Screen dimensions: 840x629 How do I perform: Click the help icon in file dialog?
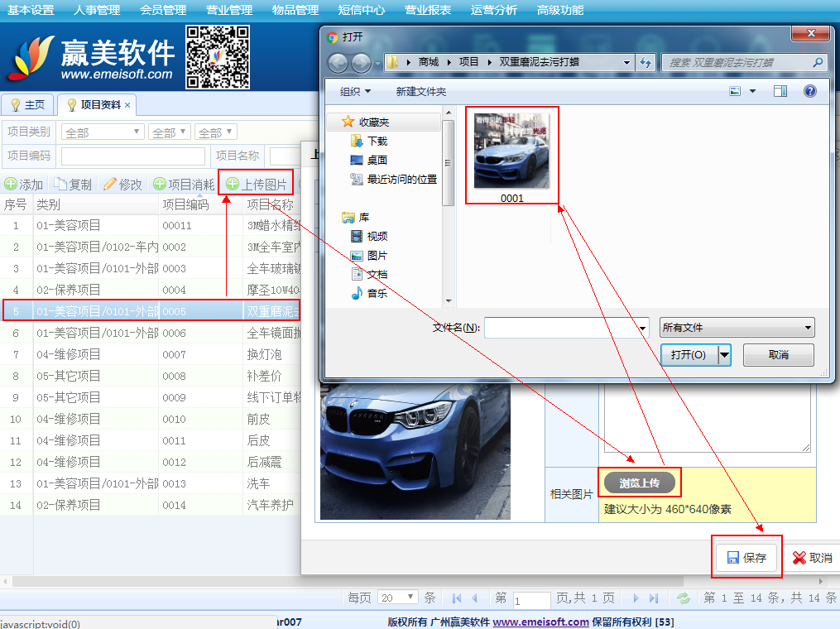point(810,91)
